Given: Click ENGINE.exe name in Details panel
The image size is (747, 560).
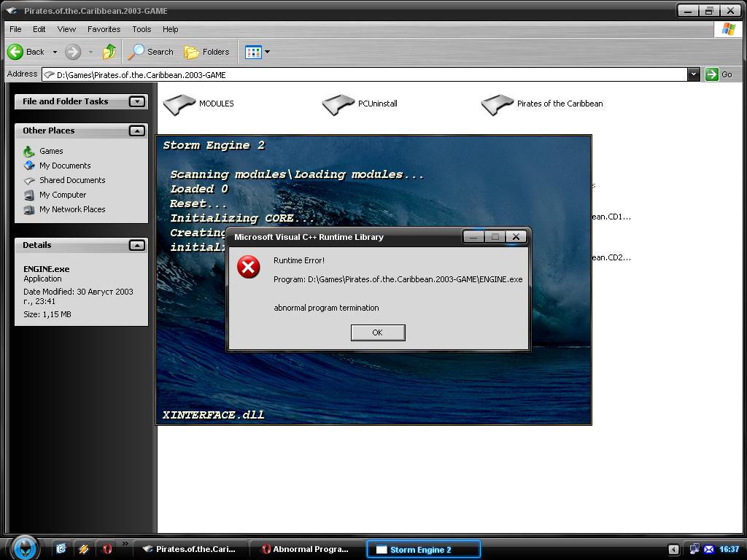Looking at the screenshot, I should coord(46,269).
